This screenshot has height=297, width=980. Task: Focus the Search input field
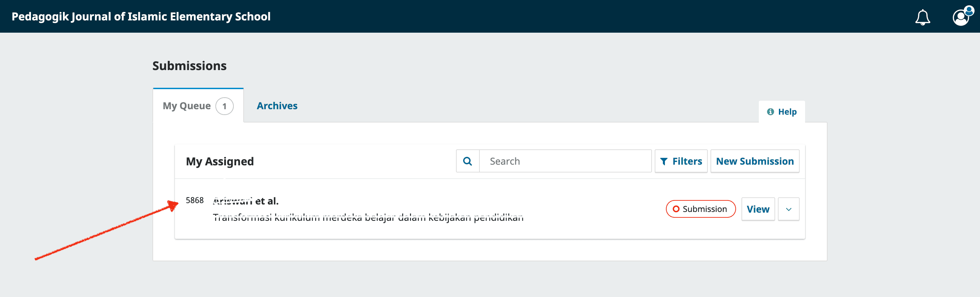coord(565,161)
